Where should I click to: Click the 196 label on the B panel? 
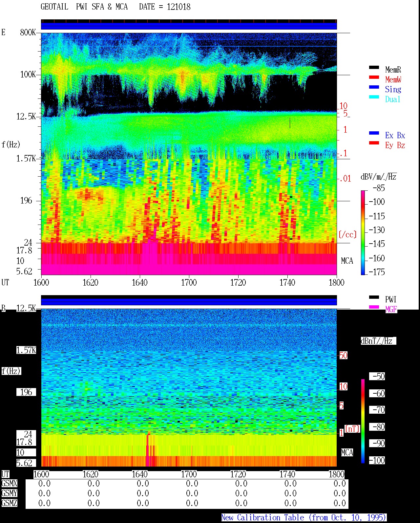coord(26,392)
